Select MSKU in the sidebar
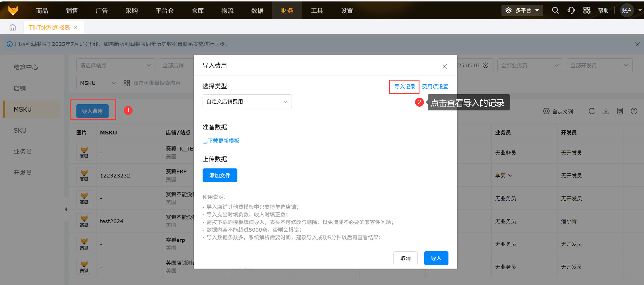This screenshot has height=285, width=644. 32,109
